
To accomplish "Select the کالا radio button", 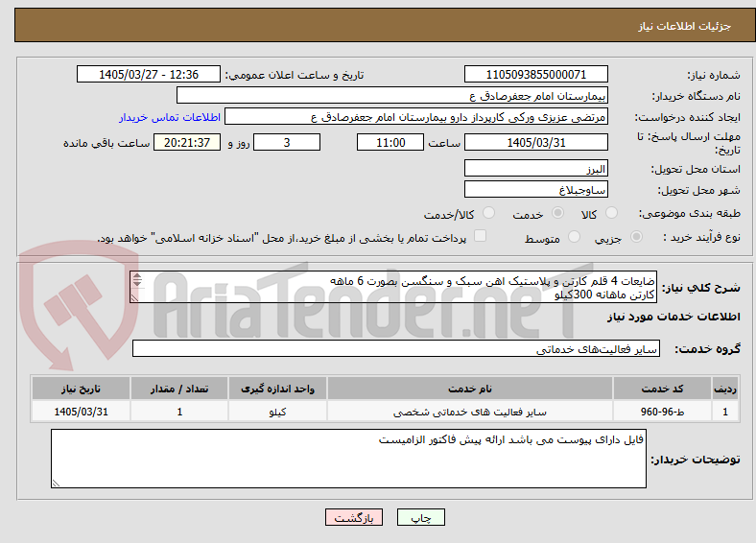I will 611,213.
